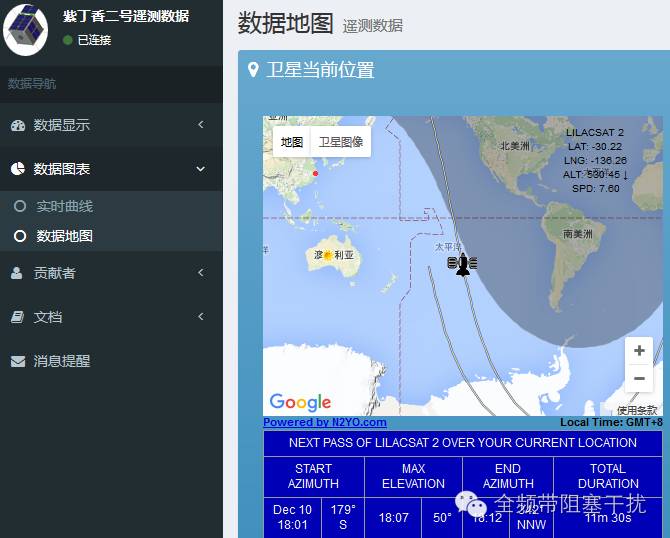The width and height of the screenshot is (670, 538).
Task: Click the book icon beside 文档
Action: (x=17, y=317)
